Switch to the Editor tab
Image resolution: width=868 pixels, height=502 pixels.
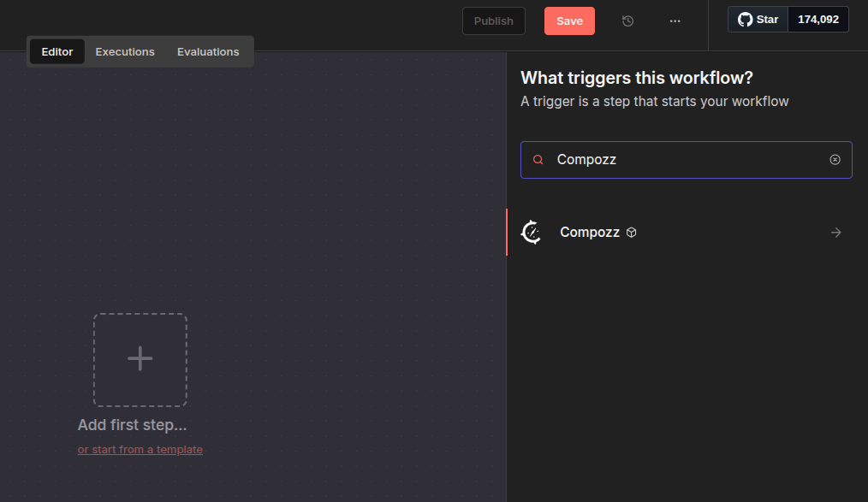click(57, 52)
